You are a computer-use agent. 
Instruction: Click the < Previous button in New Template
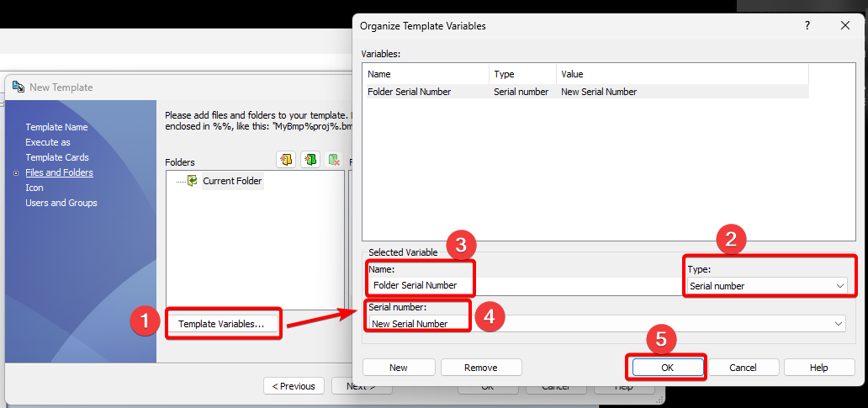(x=294, y=386)
